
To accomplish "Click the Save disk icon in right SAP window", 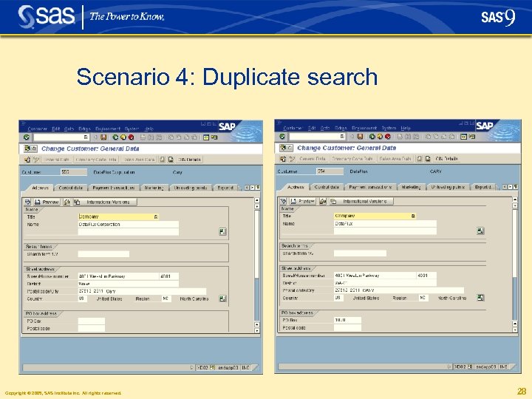I will pos(361,137).
